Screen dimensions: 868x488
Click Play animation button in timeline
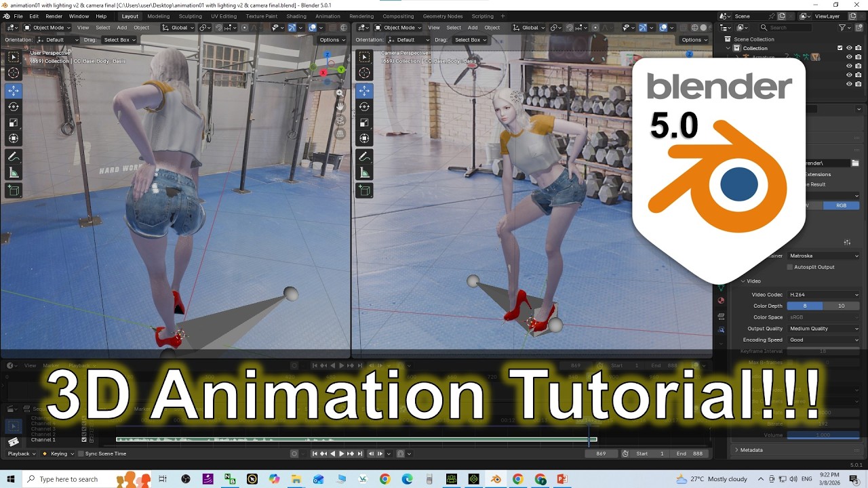[x=341, y=453]
